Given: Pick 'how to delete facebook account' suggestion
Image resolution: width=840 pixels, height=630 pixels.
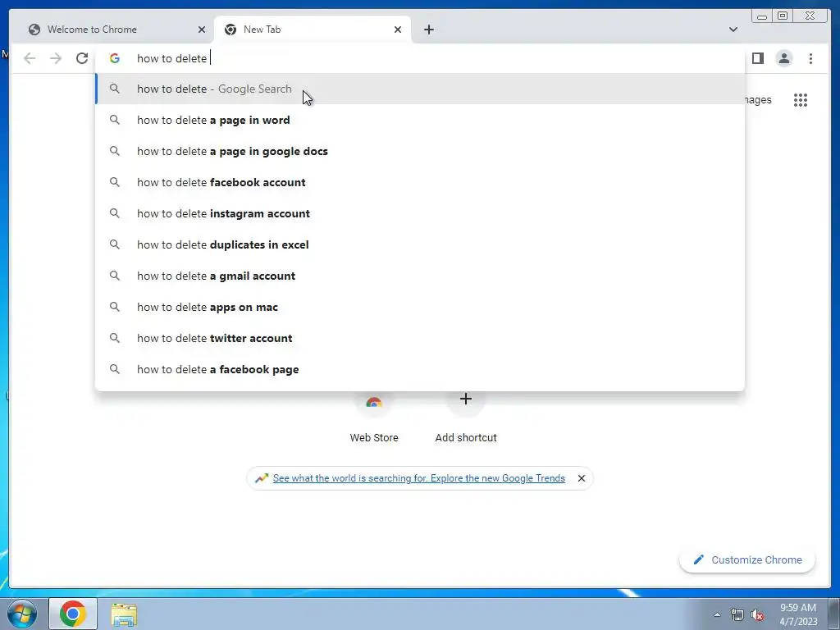Looking at the screenshot, I should 420,182.
